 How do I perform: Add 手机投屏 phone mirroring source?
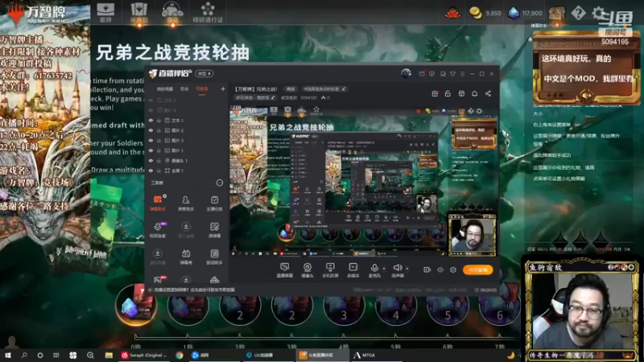point(330,270)
